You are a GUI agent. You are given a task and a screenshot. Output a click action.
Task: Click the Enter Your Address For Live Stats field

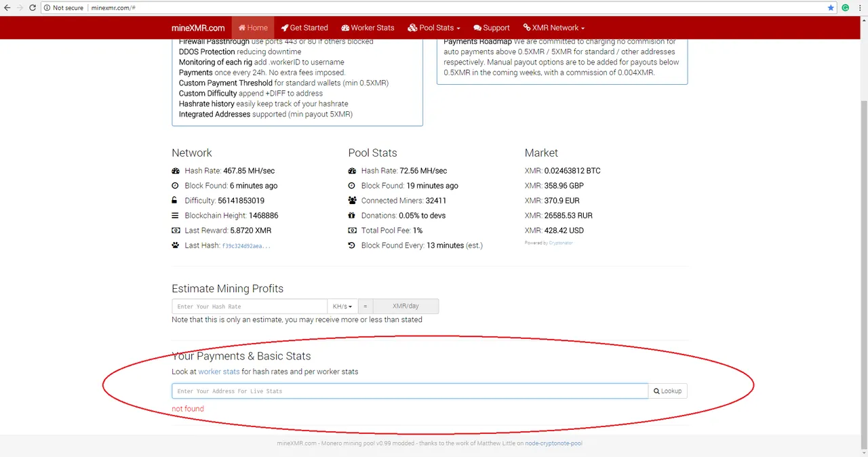(410, 391)
